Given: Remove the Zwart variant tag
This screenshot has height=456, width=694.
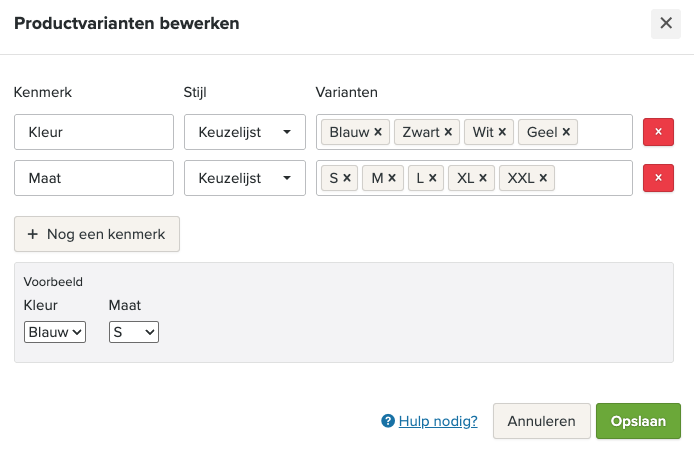Looking at the screenshot, I should 449,132.
